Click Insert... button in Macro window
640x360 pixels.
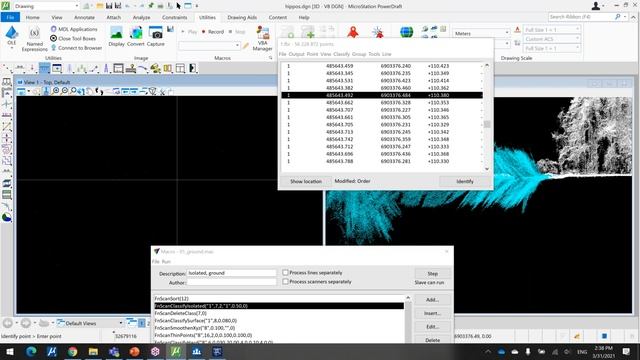tap(432, 313)
